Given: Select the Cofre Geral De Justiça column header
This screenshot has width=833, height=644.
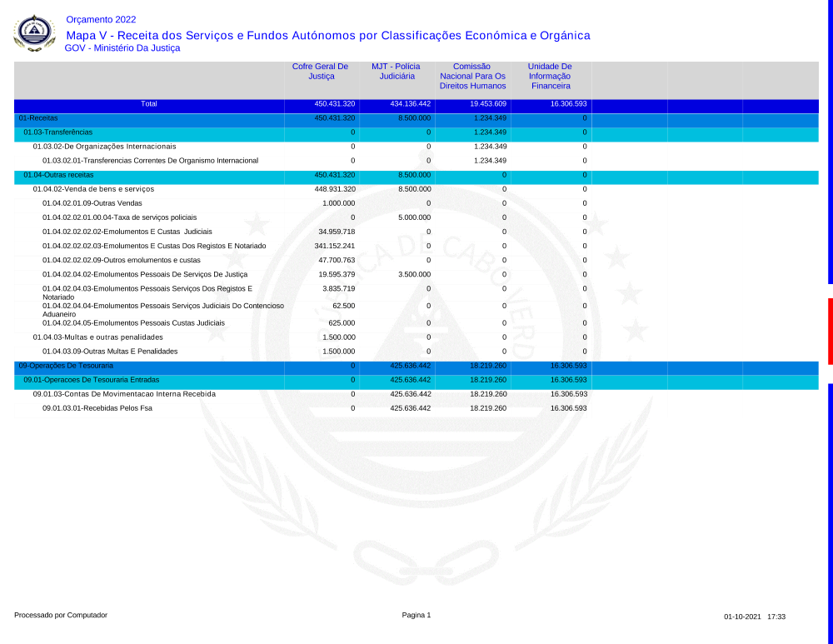Looking at the screenshot, I should point(320,72).
